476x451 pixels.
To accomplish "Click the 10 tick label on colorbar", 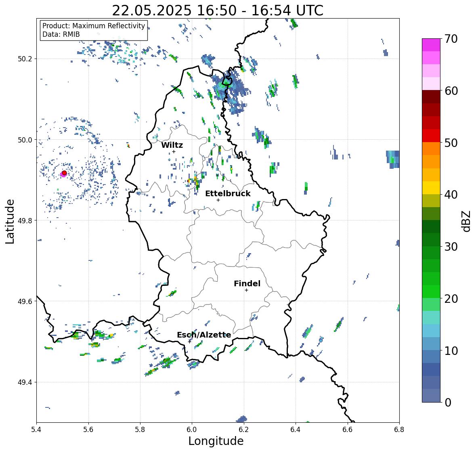I will tap(451, 350).
